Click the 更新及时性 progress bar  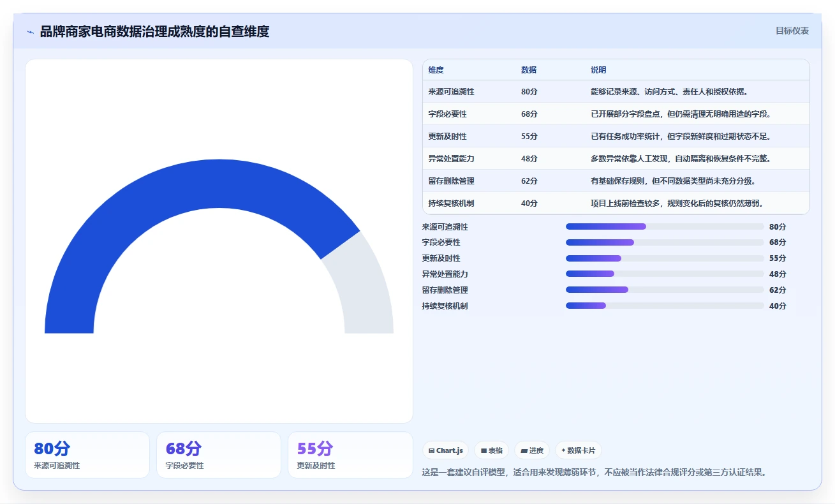pyautogui.click(x=665, y=258)
